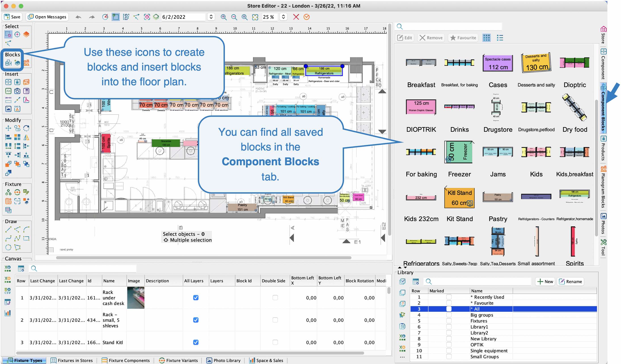Click the rotate tool in Modify
Viewport: 621px width, 364px height.
(x=26, y=128)
